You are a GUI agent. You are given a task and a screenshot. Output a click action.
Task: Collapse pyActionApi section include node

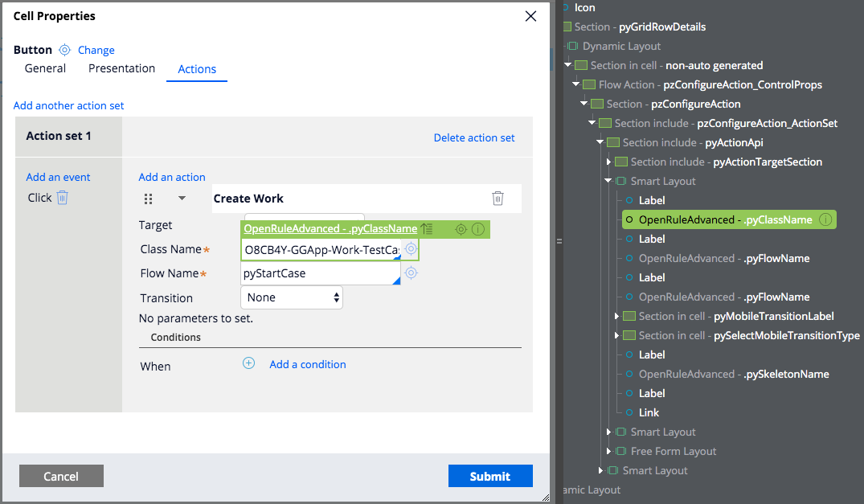pos(600,142)
